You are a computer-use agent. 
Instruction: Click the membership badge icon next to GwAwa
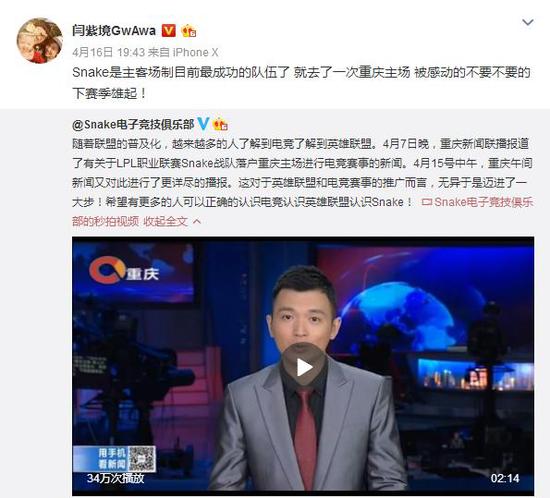189,31
